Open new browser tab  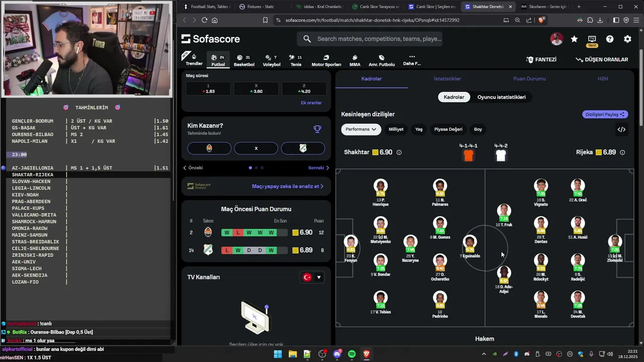pyautogui.click(x=579, y=7)
